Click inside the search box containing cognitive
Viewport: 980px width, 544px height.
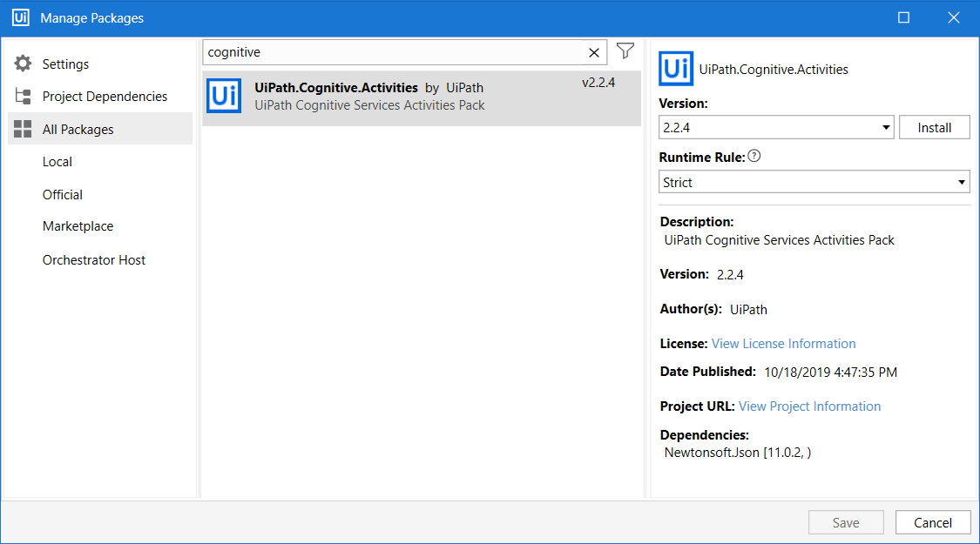point(392,51)
